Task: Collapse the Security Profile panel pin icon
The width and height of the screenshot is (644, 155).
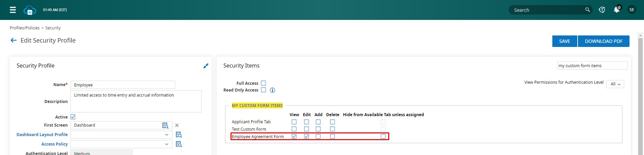Action: 206,66
